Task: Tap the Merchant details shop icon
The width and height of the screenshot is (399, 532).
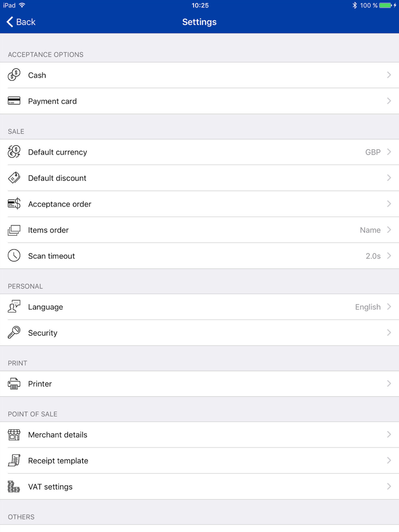Action: pyautogui.click(x=14, y=435)
